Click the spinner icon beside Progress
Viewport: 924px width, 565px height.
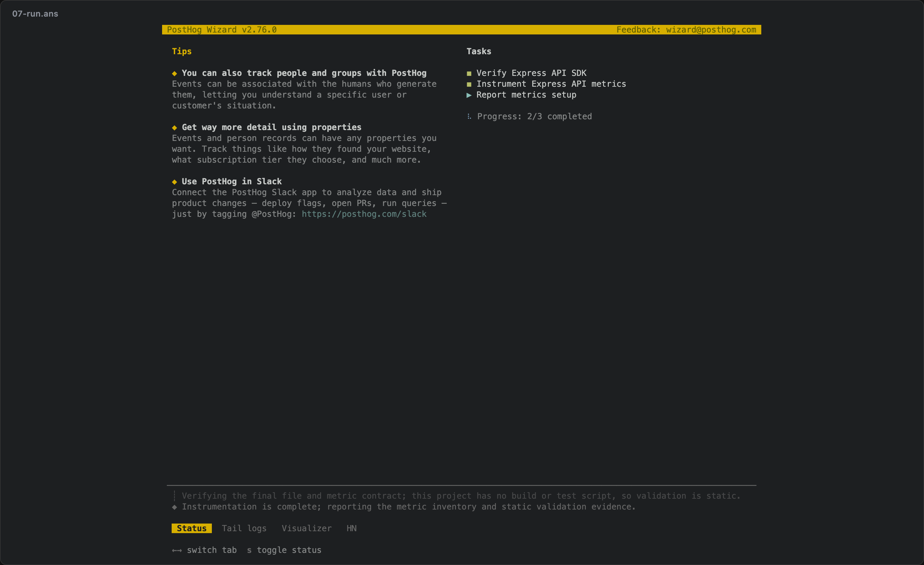coord(469,116)
